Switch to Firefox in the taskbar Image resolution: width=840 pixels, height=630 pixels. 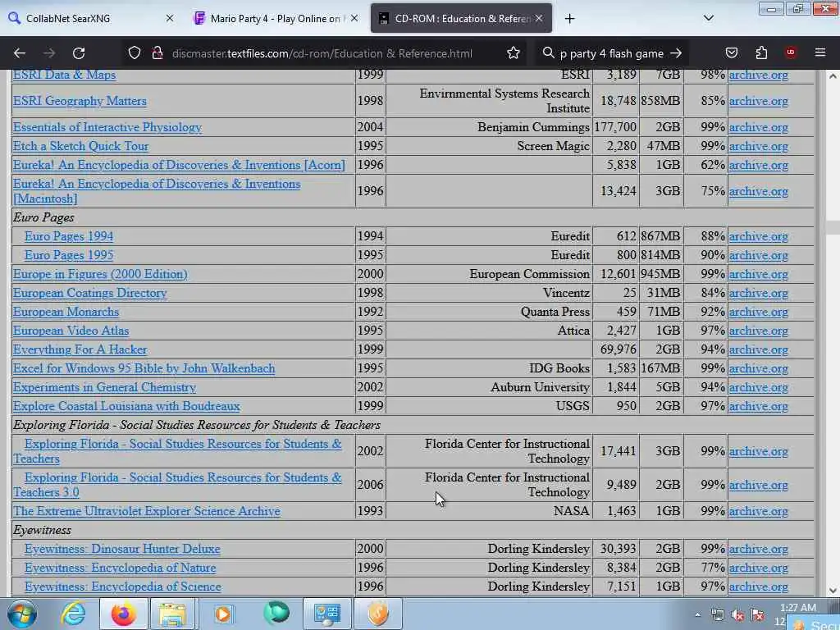click(123, 614)
